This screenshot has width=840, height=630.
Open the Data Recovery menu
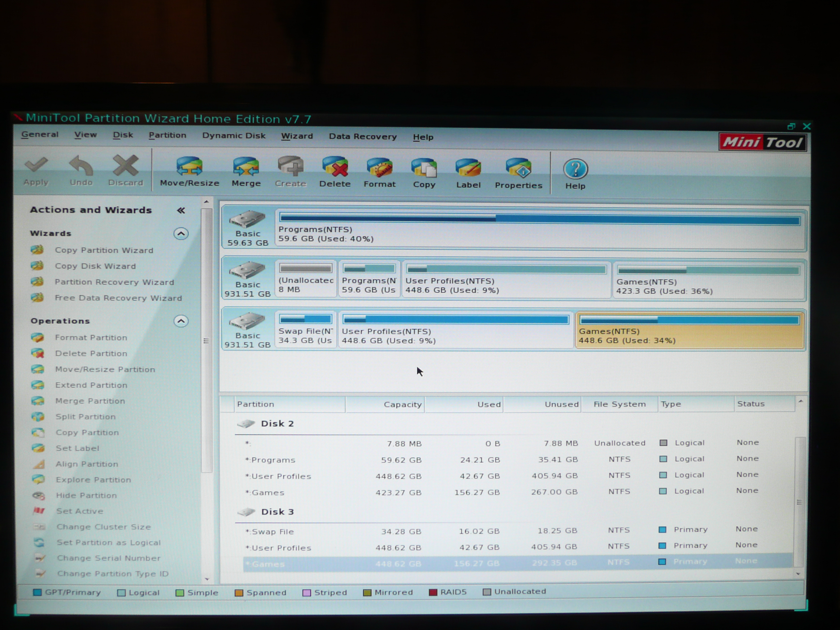pyautogui.click(x=363, y=137)
